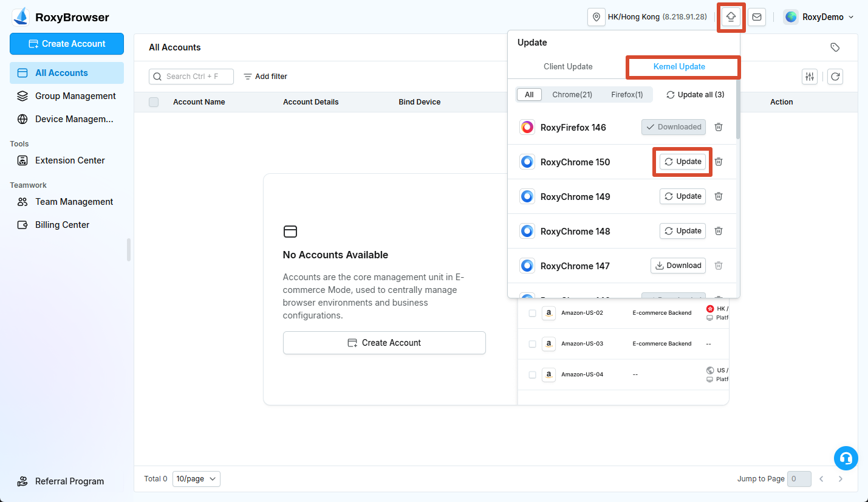Image resolution: width=868 pixels, height=502 pixels.
Task: Click the Jump to Page input
Action: pos(799,479)
